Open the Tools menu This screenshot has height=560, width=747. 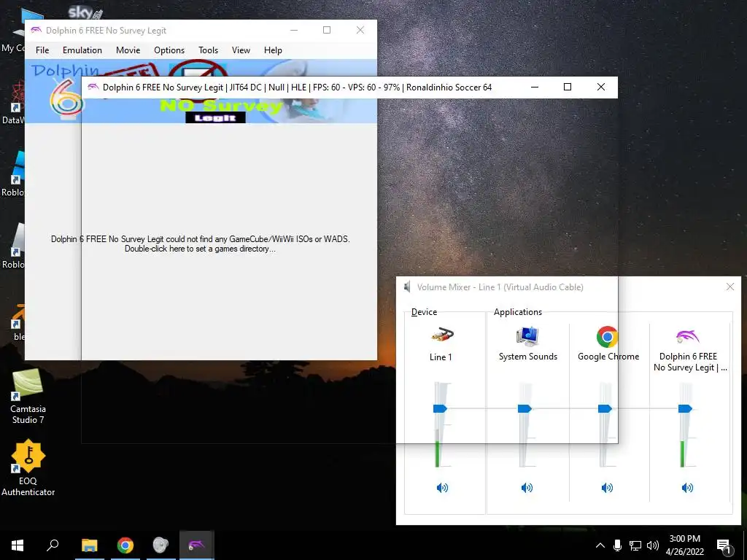[x=208, y=50]
